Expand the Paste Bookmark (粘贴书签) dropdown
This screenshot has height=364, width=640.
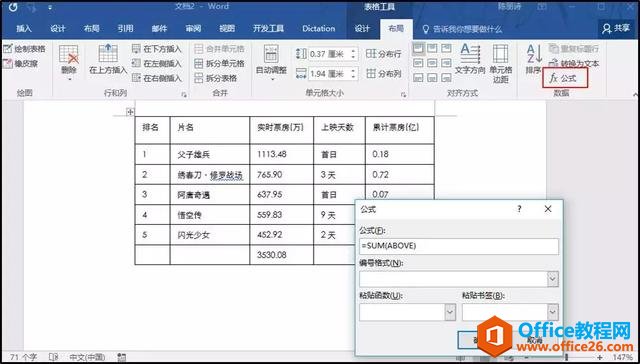[553, 312]
